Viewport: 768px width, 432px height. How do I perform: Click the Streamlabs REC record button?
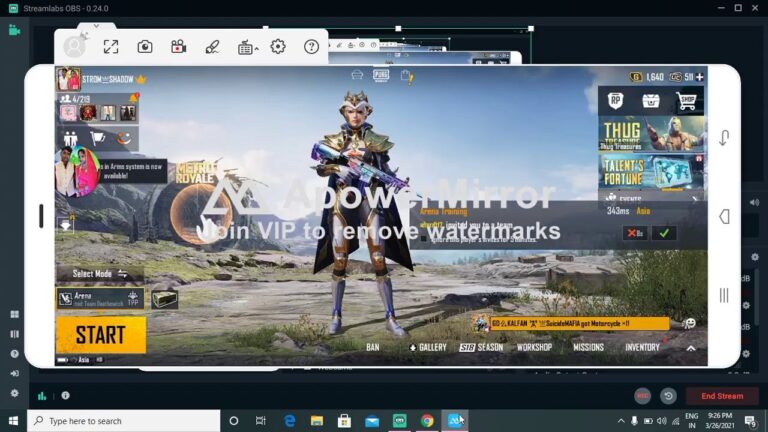coord(643,396)
